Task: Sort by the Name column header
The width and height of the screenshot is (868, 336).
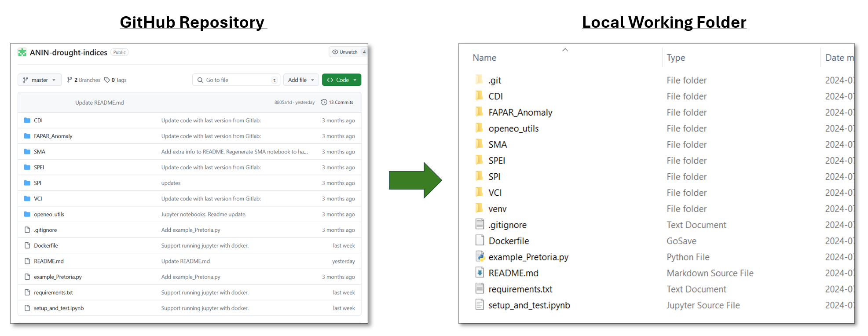Action: (484, 58)
